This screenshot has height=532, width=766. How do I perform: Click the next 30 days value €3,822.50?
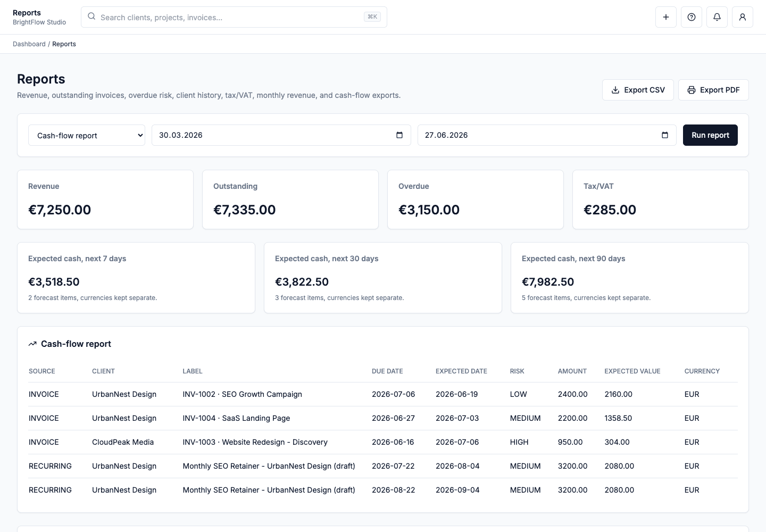302,282
